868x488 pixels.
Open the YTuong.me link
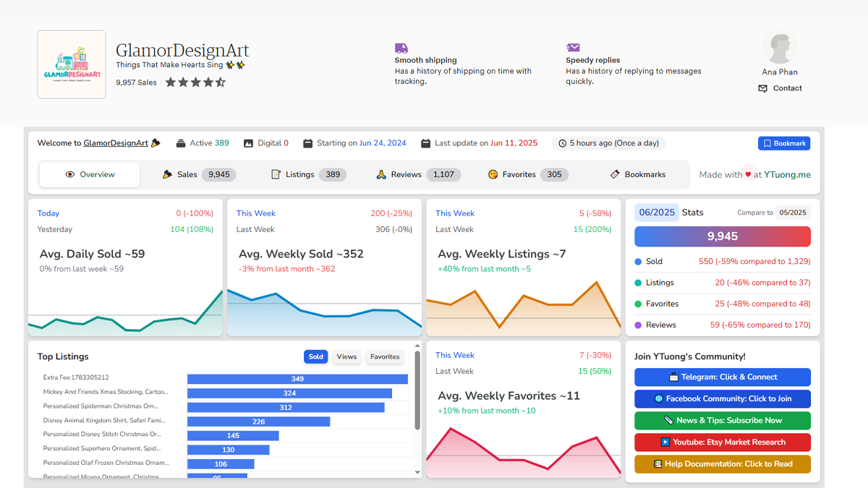(787, 174)
